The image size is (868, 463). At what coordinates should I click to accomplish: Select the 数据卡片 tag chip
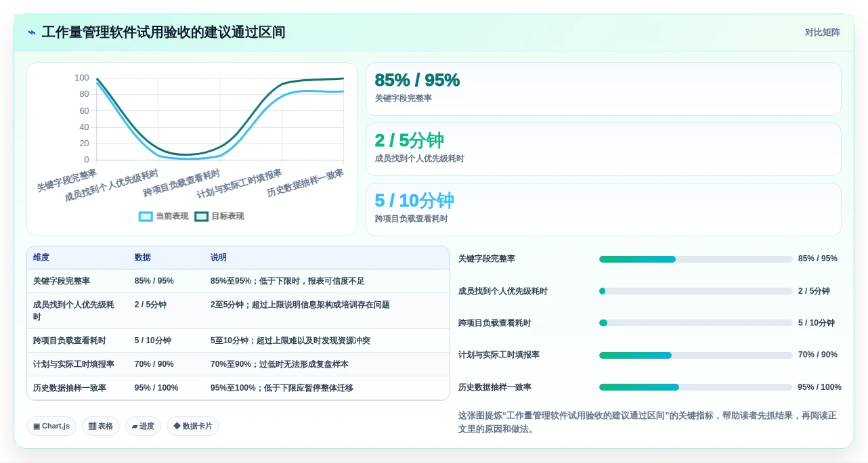click(x=193, y=426)
